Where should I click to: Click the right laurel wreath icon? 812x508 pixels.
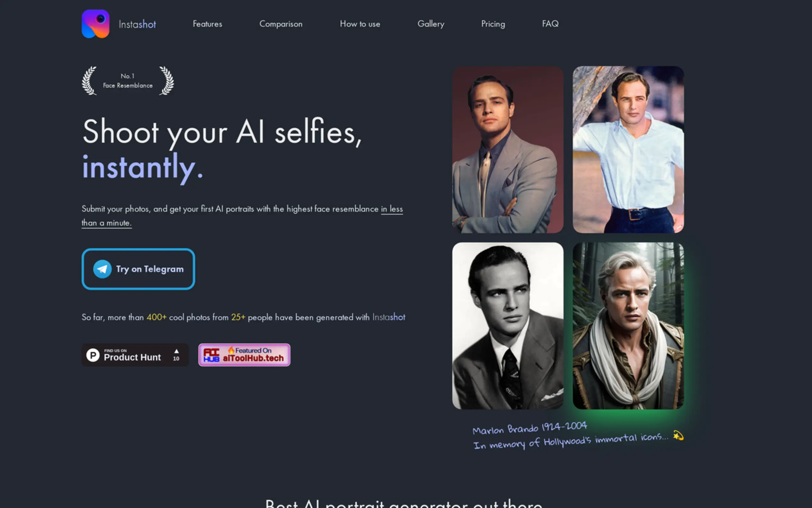pos(167,81)
